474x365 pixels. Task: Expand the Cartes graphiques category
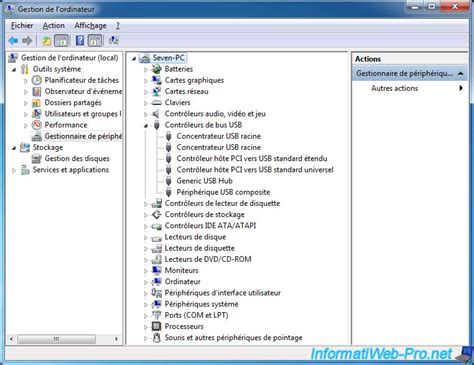click(x=146, y=81)
